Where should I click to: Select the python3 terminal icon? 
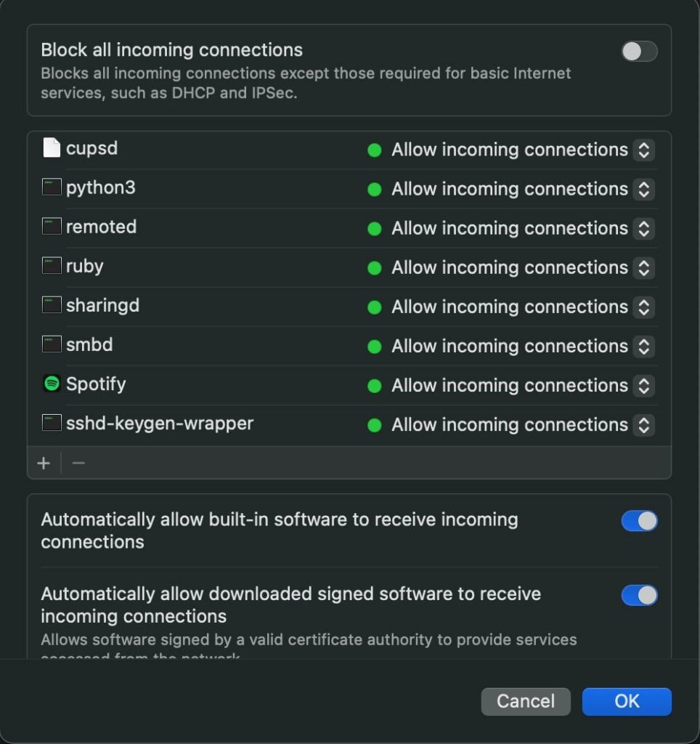[x=51, y=187]
